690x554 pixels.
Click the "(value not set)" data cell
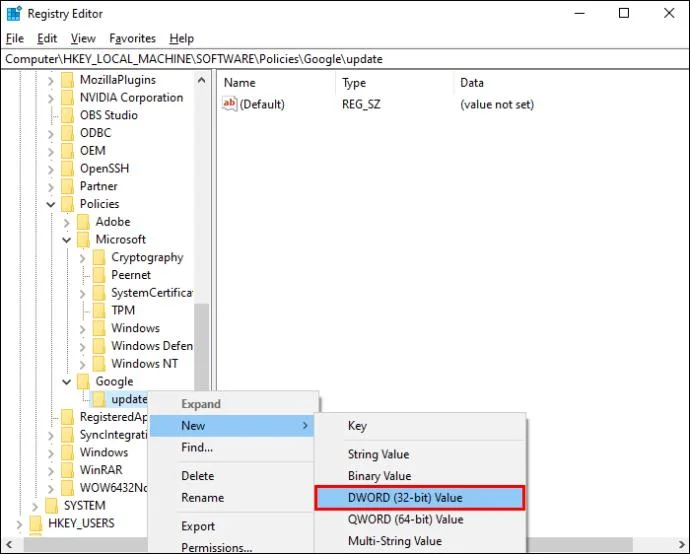pyautogui.click(x=497, y=105)
